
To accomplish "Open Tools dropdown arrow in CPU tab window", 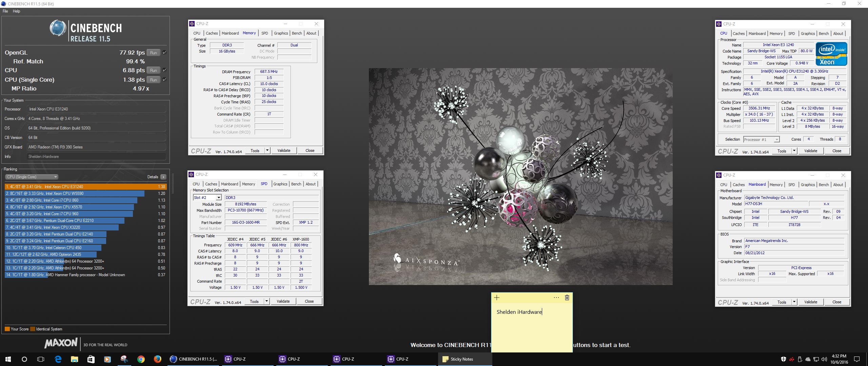I will (x=794, y=151).
